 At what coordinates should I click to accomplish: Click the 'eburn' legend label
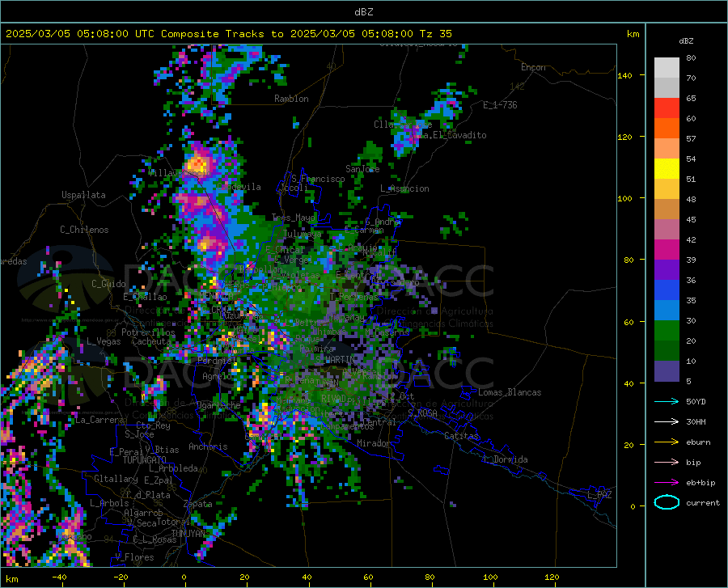pos(698,442)
